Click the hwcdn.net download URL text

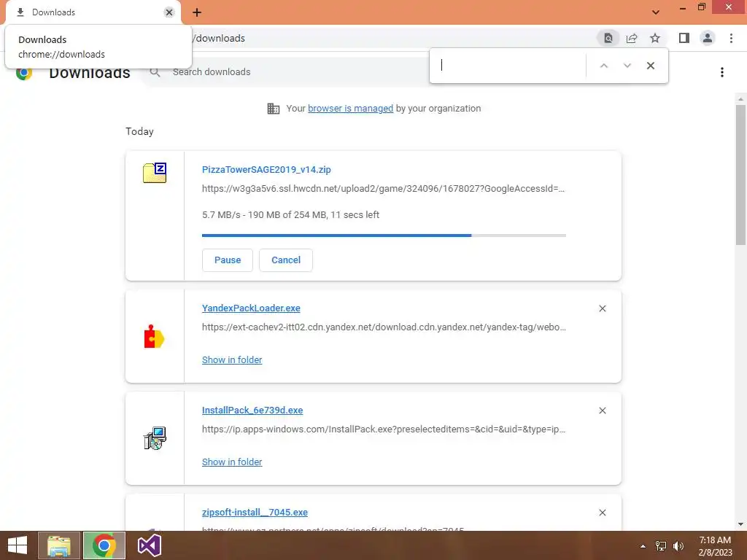click(x=384, y=189)
